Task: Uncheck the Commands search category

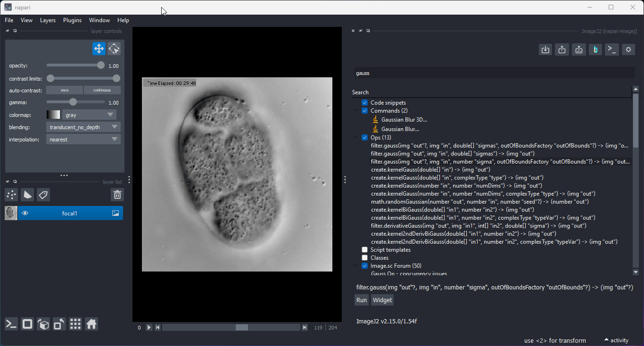Action: click(364, 110)
